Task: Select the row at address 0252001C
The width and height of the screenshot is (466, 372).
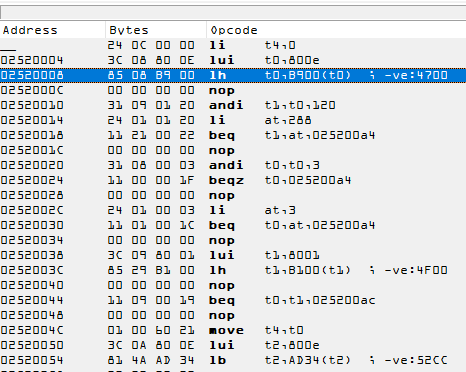Action: click(233, 150)
